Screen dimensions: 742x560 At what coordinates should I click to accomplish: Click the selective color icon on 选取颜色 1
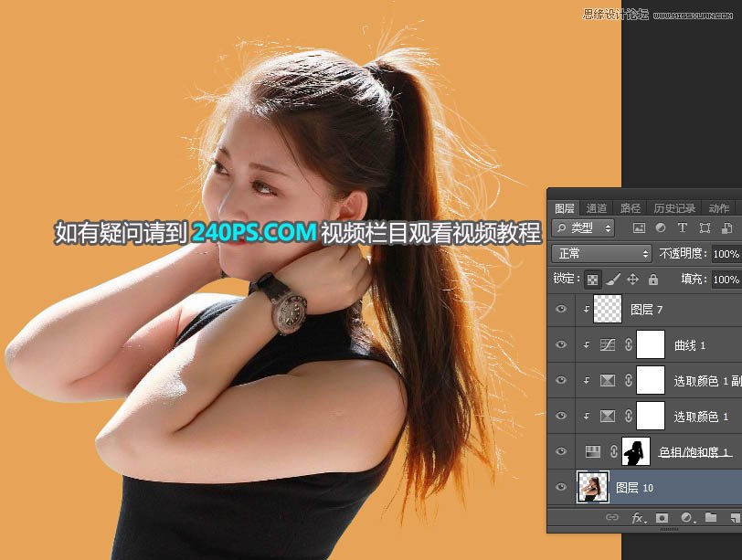tap(608, 416)
